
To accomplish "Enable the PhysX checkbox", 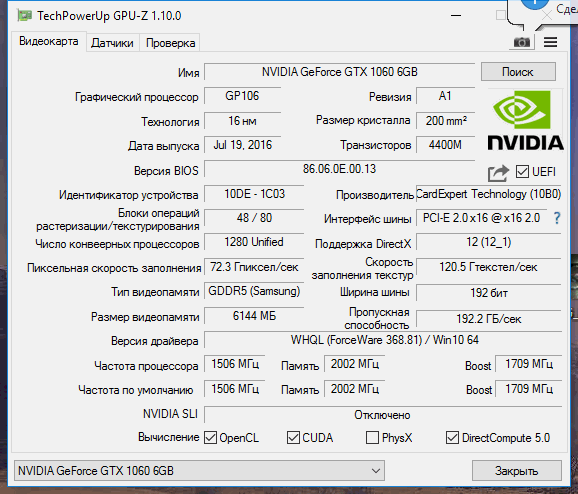I will [372, 438].
